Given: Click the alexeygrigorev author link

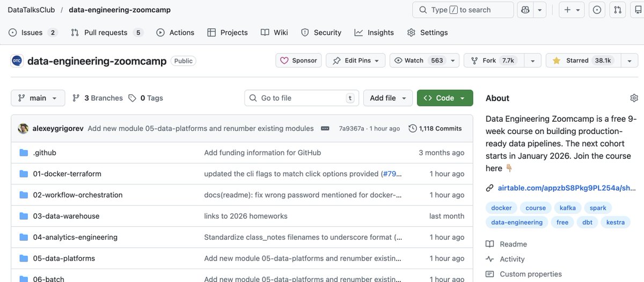Looking at the screenshot, I should [x=58, y=129].
